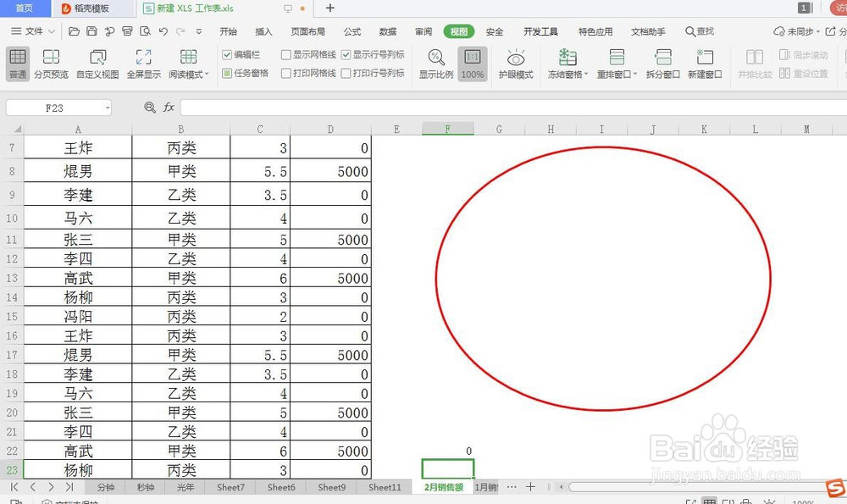Open 自定义视图 custom views
This screenshot has height=504, width=847.
97,64
